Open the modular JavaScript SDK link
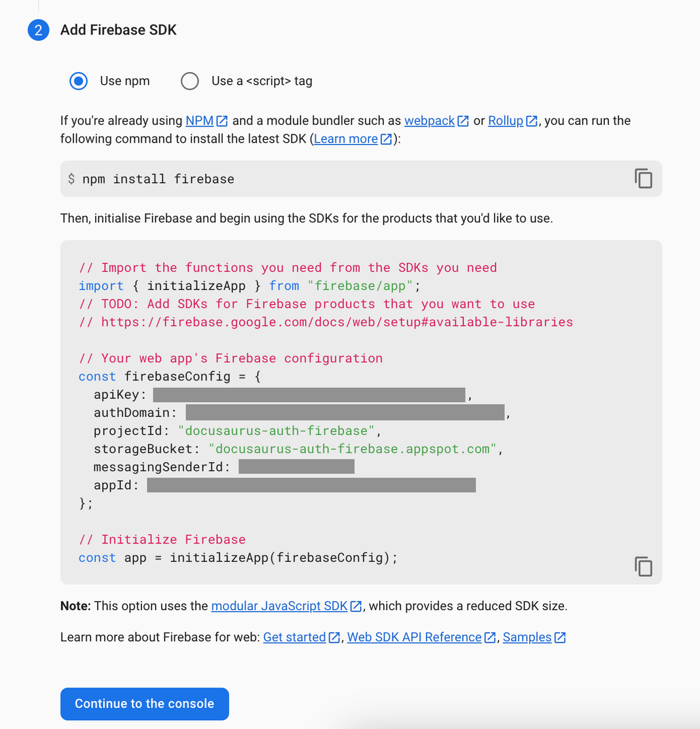Viewport: 700px width, 729px height. tap(279, 606)
